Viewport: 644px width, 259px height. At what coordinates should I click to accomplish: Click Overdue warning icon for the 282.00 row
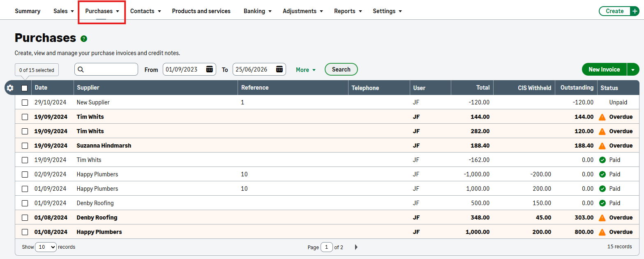pos(602,131)
